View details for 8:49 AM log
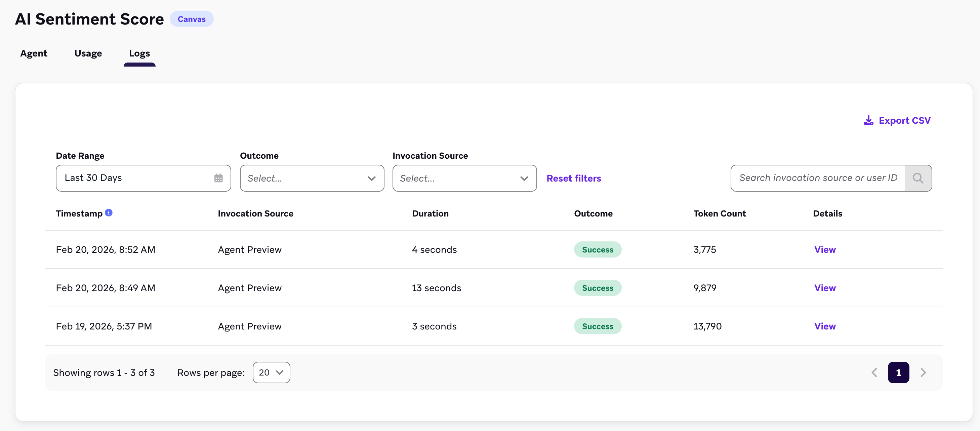 824,288
